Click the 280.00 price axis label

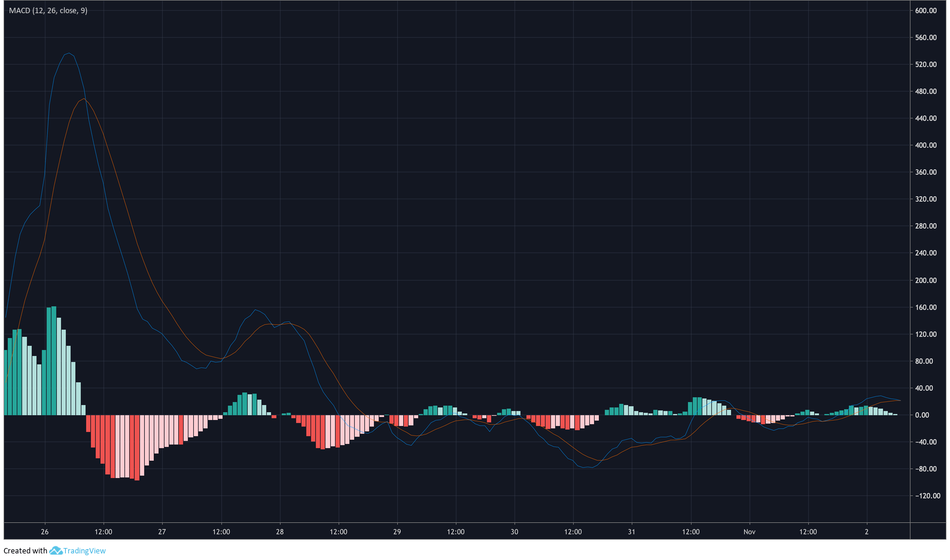(x=925, y=226)
